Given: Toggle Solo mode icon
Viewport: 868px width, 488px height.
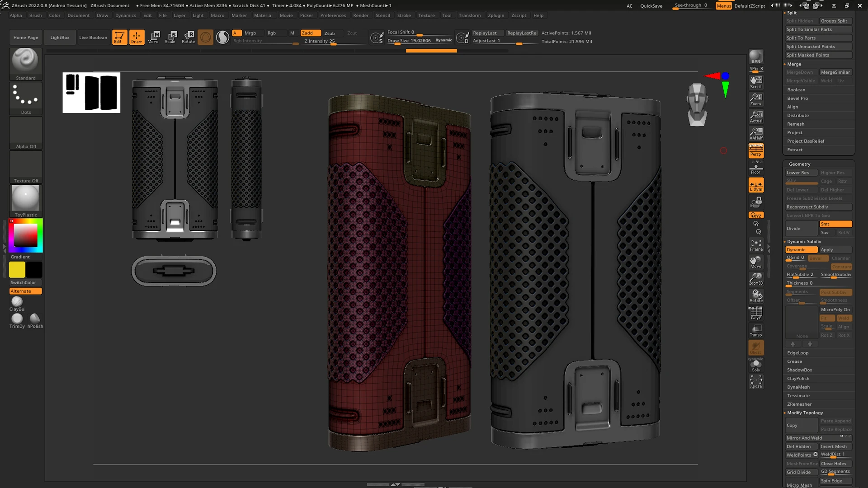Looking at the screenshot, I should coord(756,365).
